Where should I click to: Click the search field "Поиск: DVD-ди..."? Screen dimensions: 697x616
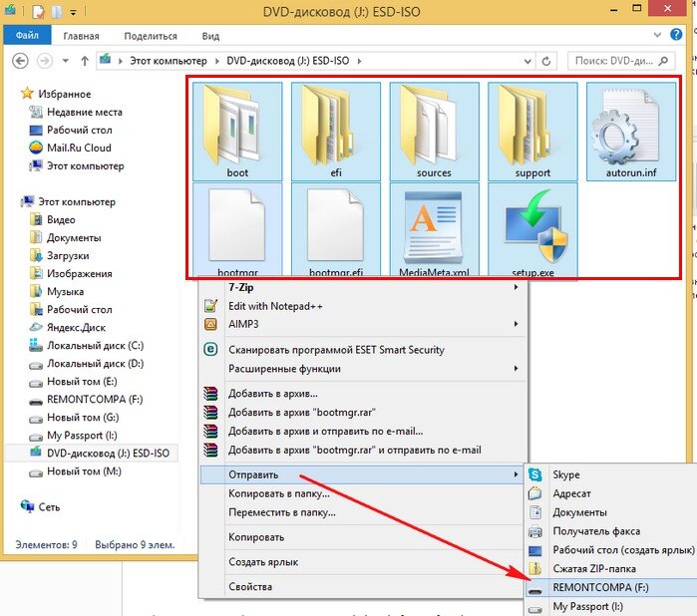coord(620,61)
